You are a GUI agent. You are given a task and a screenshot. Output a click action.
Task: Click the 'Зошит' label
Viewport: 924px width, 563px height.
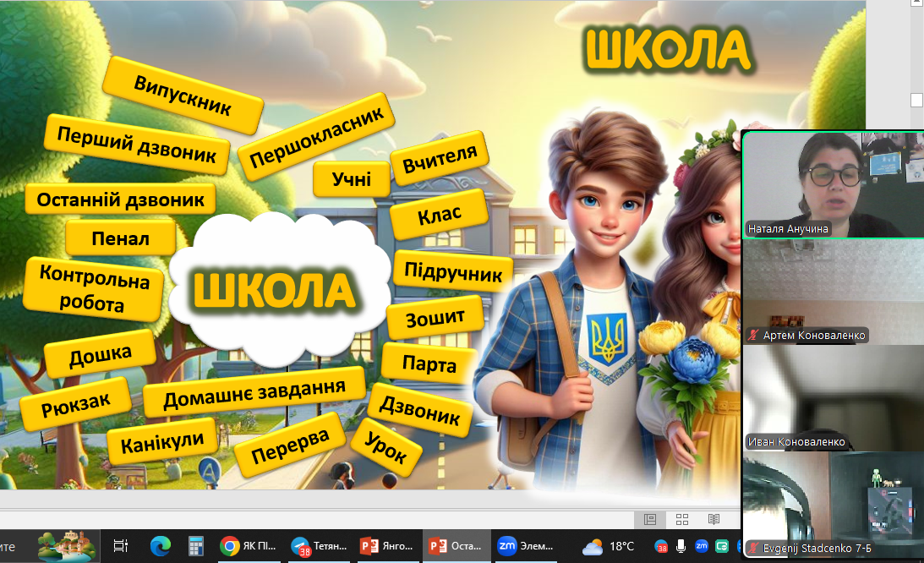(x=435, y=318)
